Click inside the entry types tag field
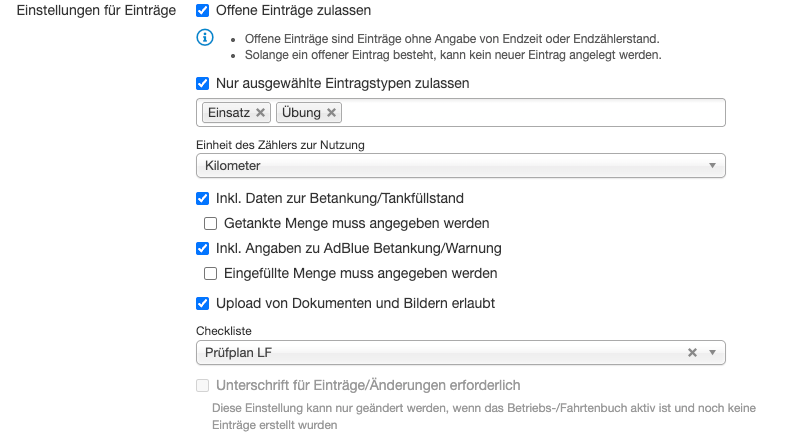 click(x=530, y=113)
